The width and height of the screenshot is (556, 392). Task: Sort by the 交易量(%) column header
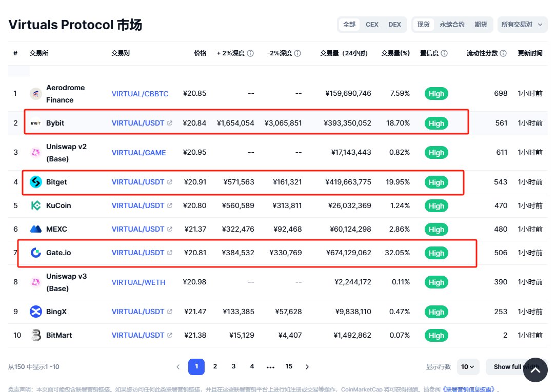[395, 53]
